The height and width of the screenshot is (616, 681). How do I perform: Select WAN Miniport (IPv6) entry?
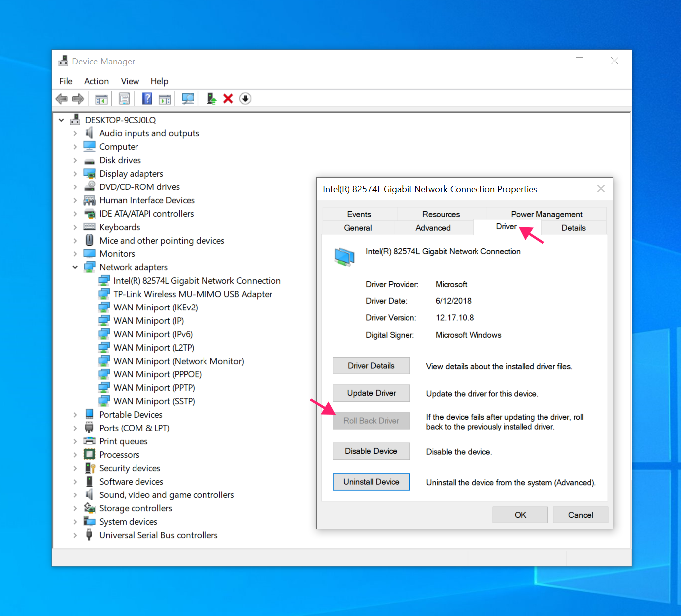153,334
